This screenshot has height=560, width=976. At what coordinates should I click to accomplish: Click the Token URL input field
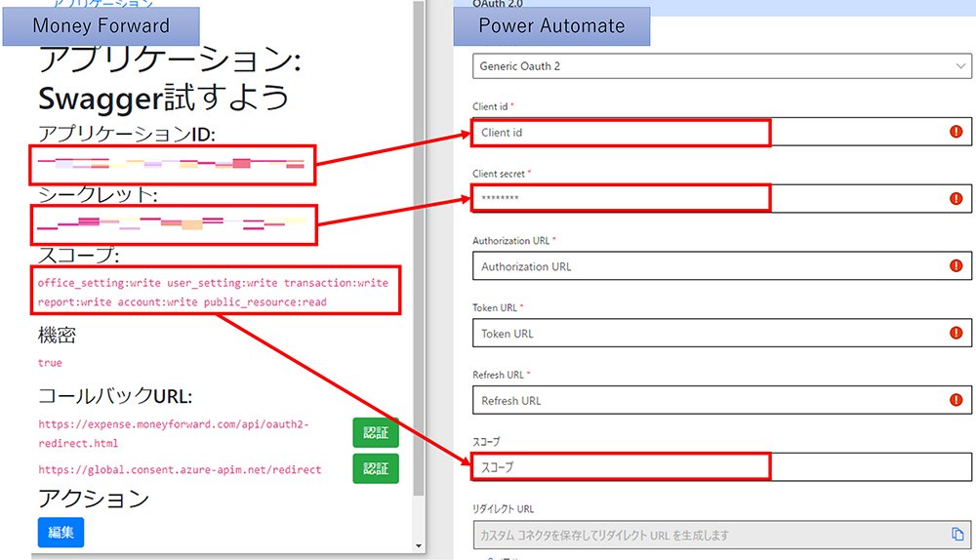tap(722, 334)
